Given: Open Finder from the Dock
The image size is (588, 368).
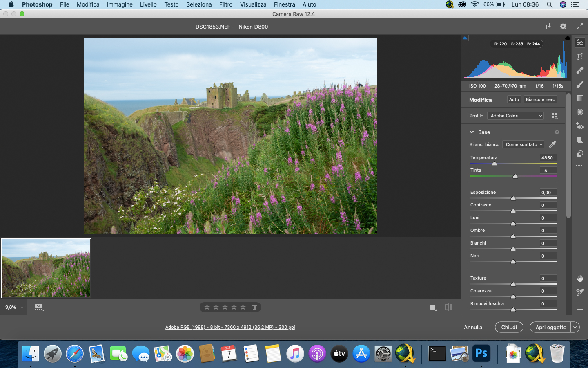Looking at the screenshot, I should (31, 354).
